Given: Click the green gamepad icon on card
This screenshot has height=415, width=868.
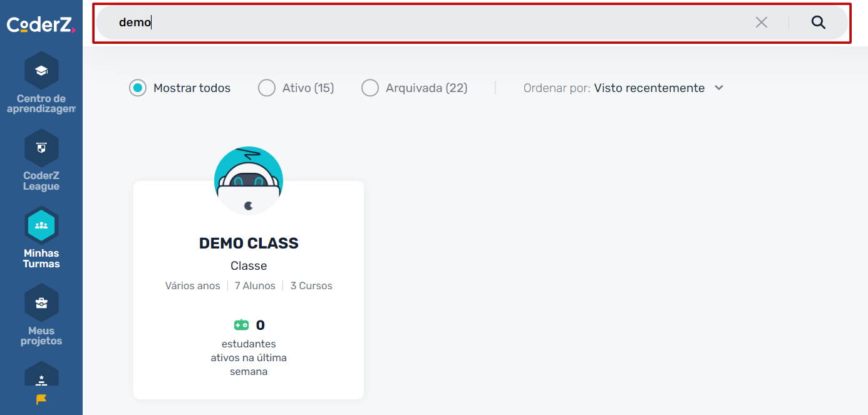Looking at the screenshot, I should point(241,325).
